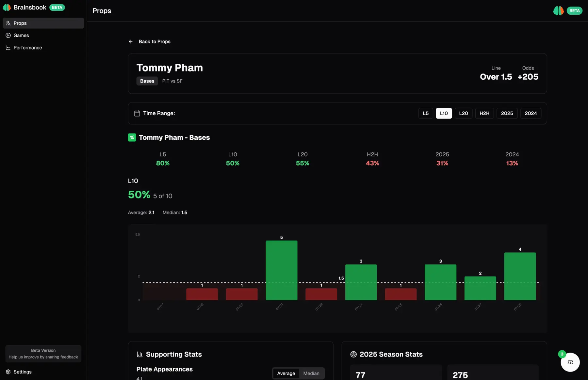Click the Median: 1.5 value
The width and height of the screenshot is (588, 380).
pyautogui.click(x=175, y=213)
